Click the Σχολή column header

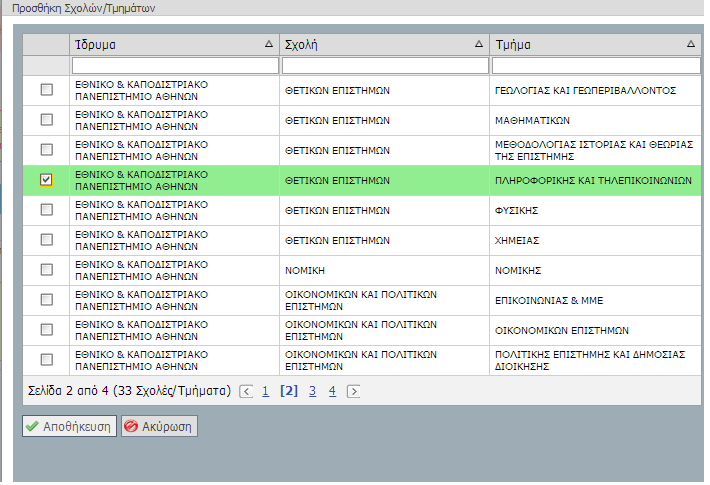[x=384, y=44]
